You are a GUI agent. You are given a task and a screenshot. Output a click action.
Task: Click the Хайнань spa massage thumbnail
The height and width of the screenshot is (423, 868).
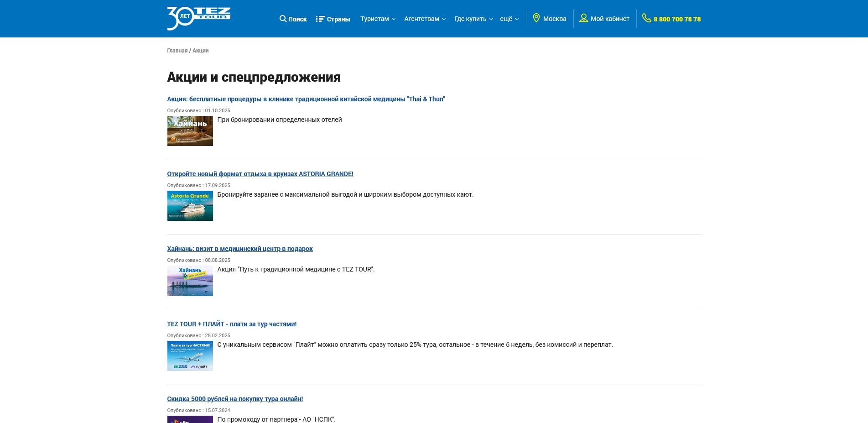pos(190,131)
